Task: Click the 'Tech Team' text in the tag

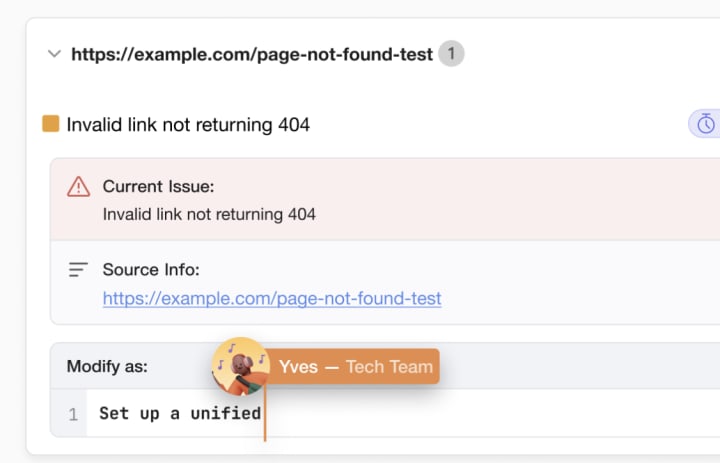Action: 389,367
